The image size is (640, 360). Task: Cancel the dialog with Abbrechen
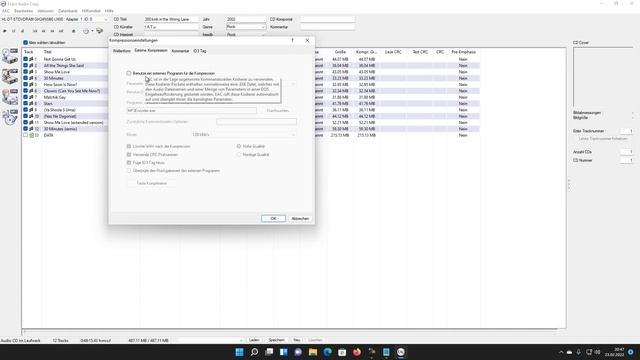300,219
